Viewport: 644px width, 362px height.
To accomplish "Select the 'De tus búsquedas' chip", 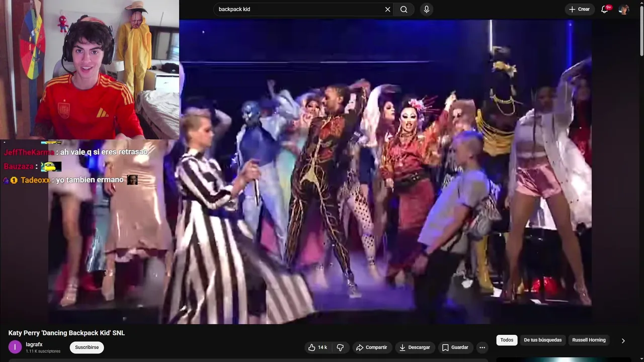I will [542, 340].
